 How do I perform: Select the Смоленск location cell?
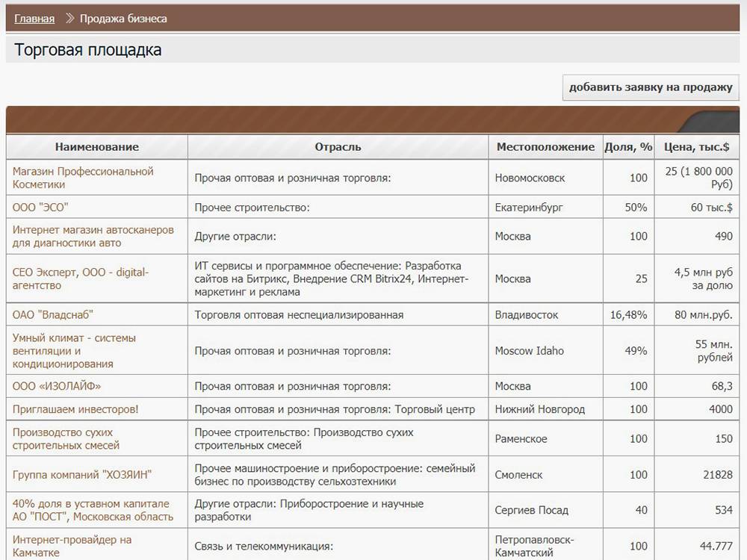(545, 475)
